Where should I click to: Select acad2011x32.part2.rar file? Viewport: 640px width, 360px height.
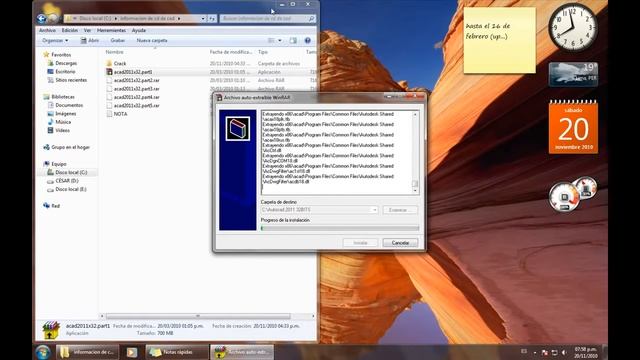[x=136, y=80]
